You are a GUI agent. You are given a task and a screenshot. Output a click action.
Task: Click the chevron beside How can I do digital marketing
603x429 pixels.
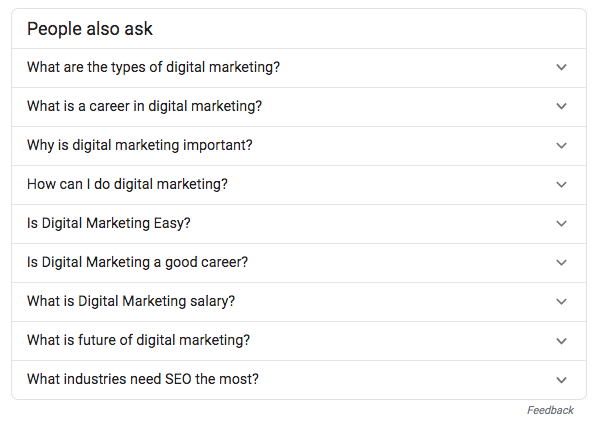(x=561, y=184)
